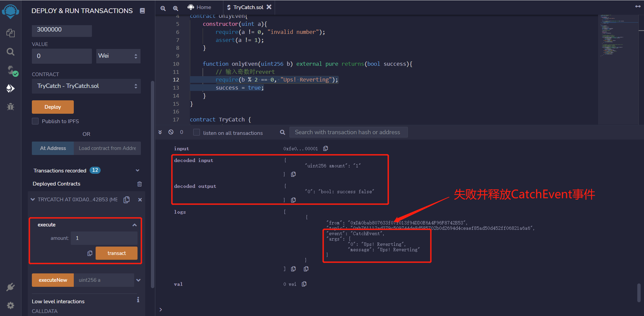Clear the terminal console
Viewport: 644px width, 316px height.
[171, 132]
